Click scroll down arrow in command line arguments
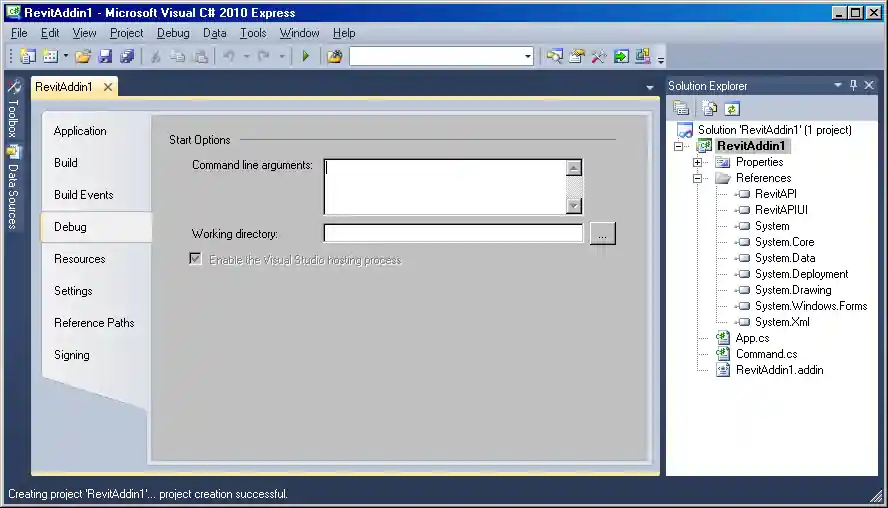Viewport: 888px width, 508px height. (x=573, y=206)
